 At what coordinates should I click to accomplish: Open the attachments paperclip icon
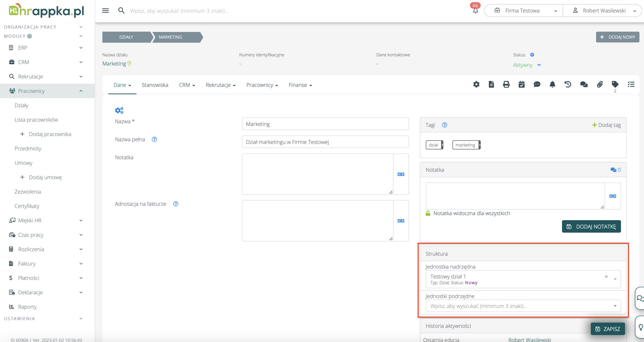point(599,84)
